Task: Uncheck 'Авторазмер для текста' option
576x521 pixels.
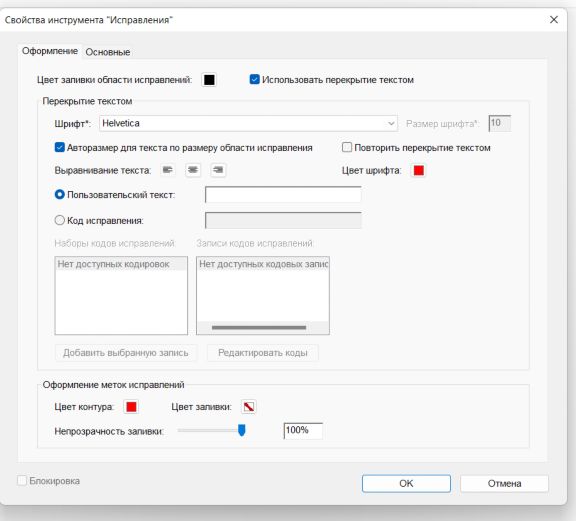Action: [x=60, y=147]
